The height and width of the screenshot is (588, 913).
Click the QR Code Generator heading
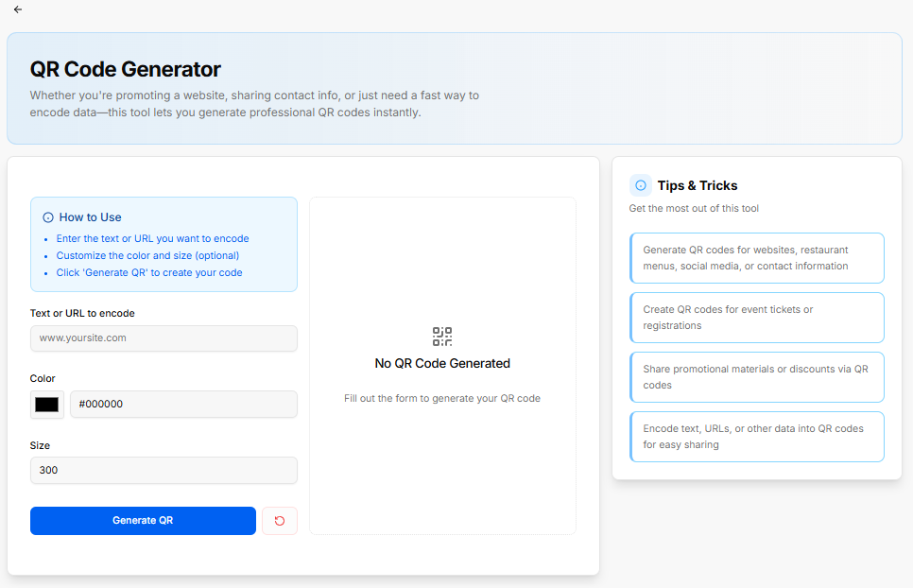click(125, 69)
